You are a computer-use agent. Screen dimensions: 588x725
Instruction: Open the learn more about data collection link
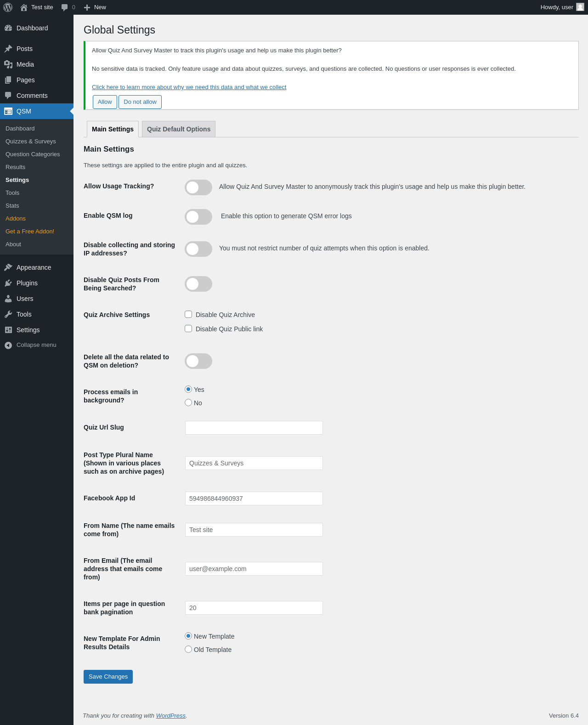click(x=189, y=87)
